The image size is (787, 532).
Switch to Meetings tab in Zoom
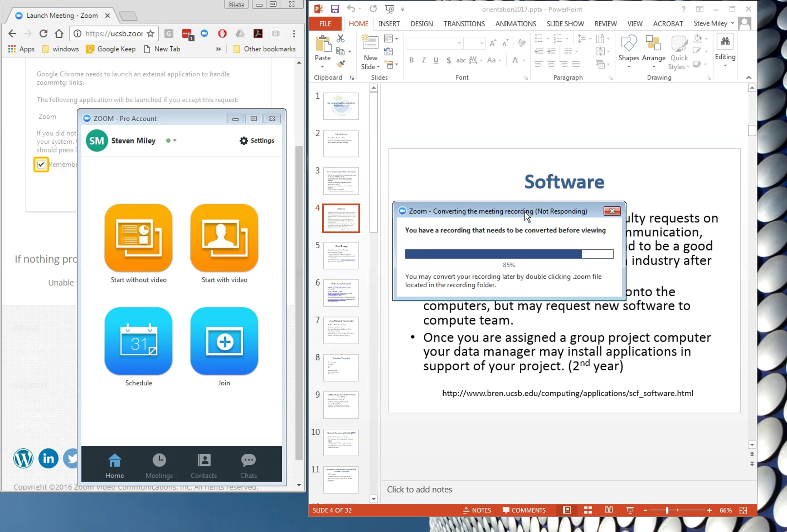[x=159, y=466]
